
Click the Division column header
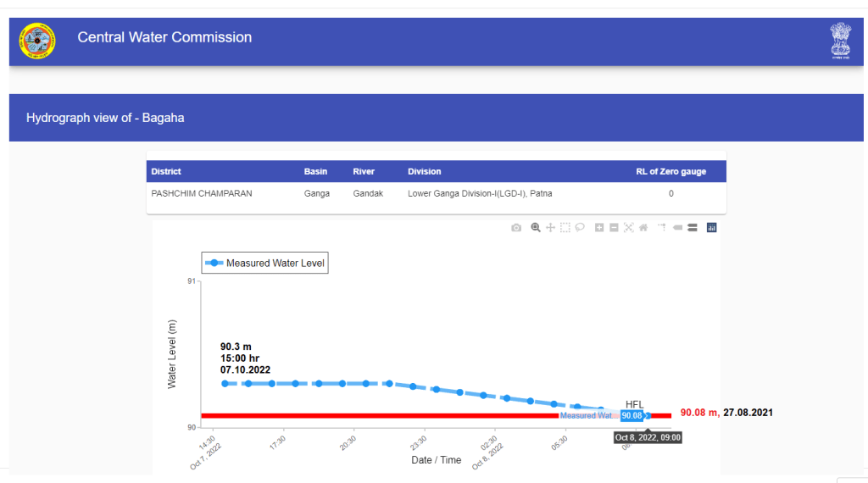[424, 171]
